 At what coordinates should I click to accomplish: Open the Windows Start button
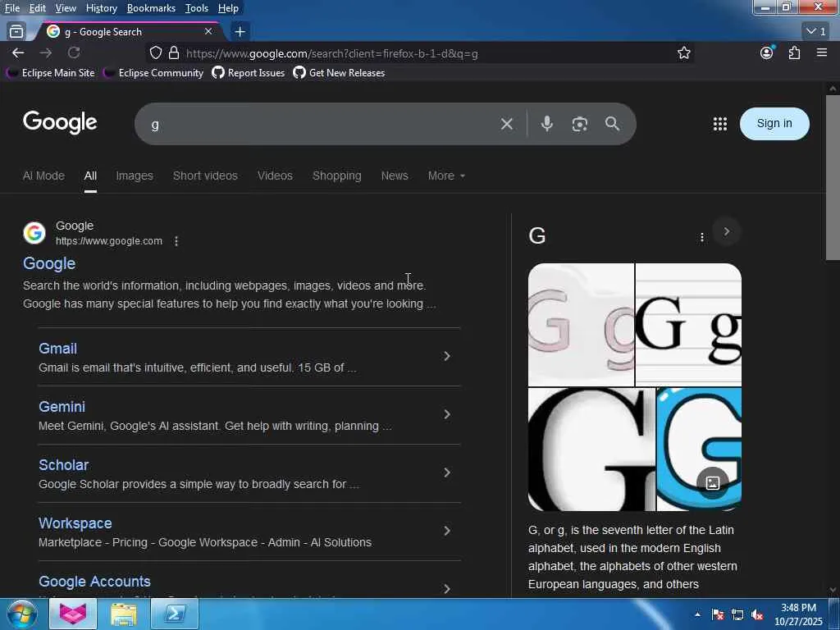(x=21, y=614)
